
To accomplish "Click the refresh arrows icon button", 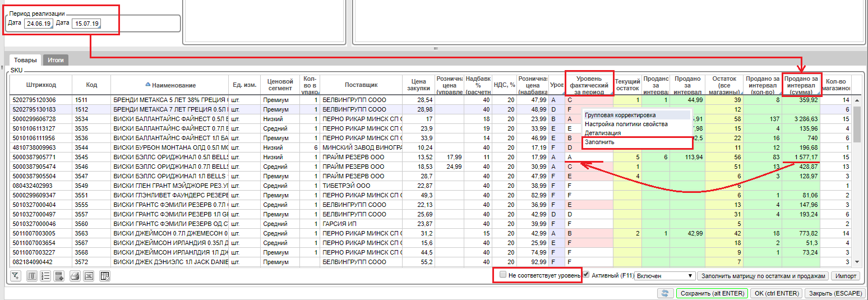I will 665,293.
